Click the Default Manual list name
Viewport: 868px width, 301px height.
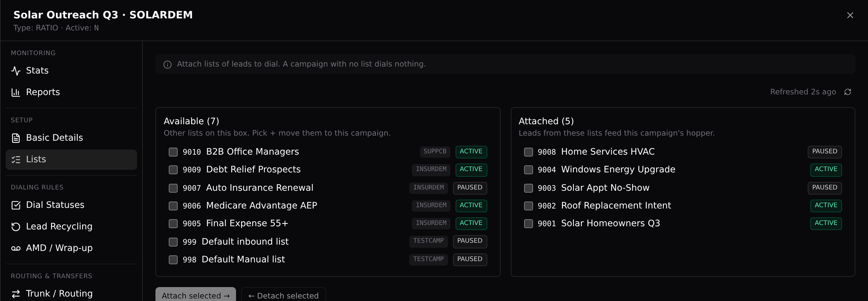coord(243,259)
